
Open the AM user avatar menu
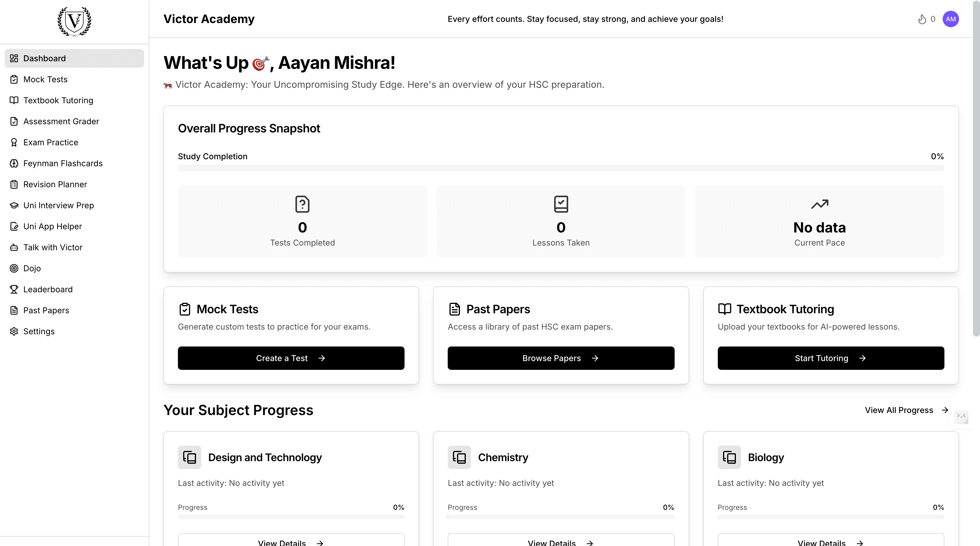click(x=950, y=19)
